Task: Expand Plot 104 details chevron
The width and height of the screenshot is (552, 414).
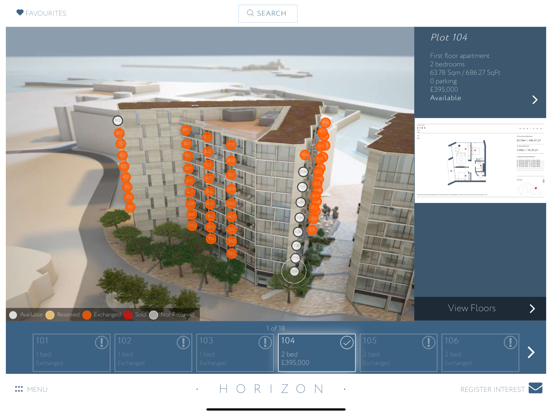Action: click(535, 100)
